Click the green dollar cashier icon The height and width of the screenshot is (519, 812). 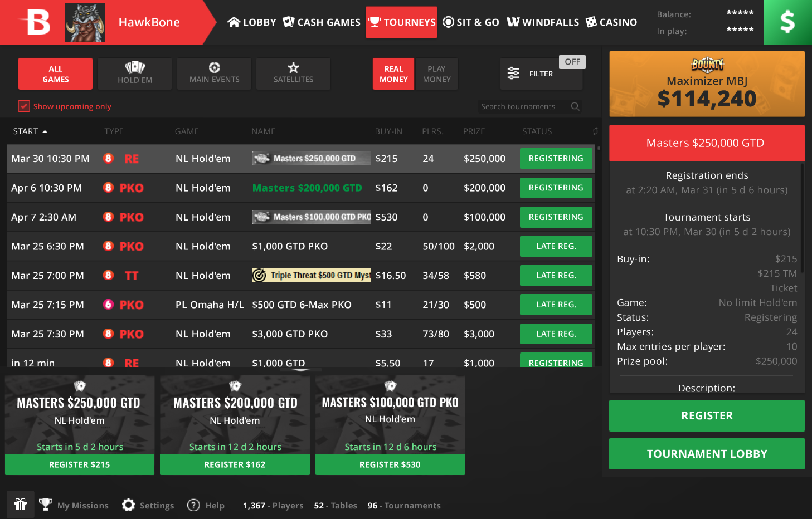[787, 22]
